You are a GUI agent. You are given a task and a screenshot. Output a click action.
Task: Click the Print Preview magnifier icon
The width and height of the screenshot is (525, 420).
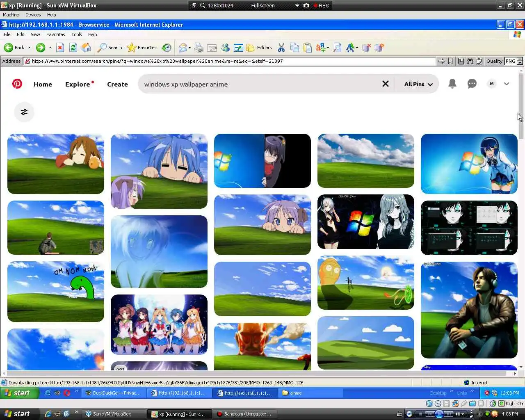tap(337, 48)
